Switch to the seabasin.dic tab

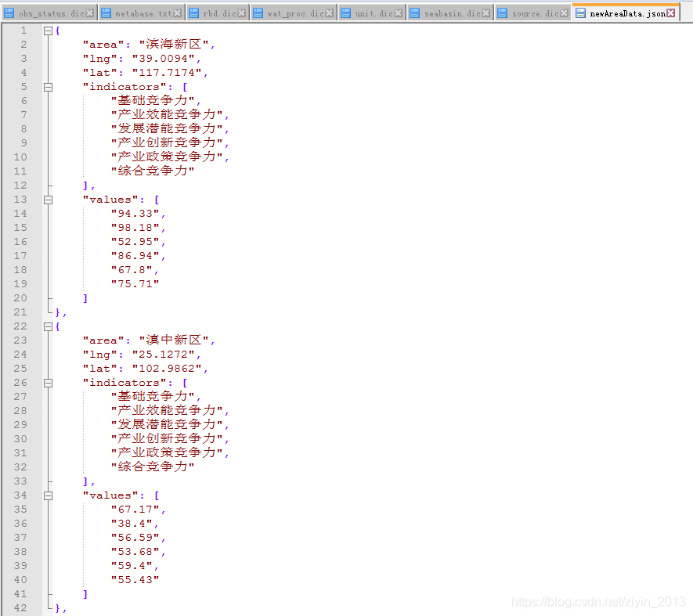click(450, 13)
